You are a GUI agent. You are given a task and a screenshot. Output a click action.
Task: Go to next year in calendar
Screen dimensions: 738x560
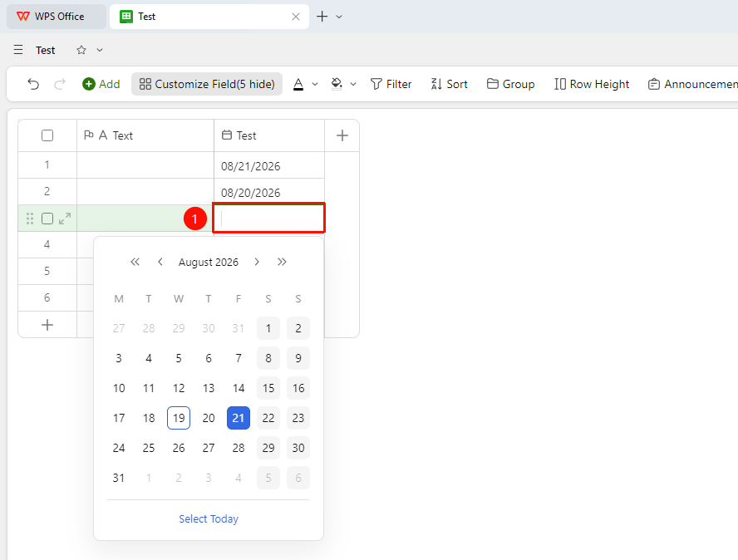click(282, 262)
